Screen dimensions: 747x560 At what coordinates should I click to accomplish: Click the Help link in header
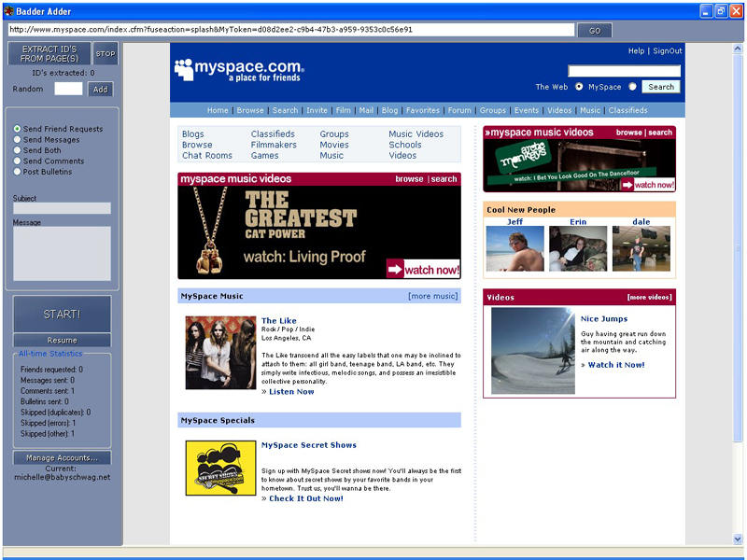(636, 51)
